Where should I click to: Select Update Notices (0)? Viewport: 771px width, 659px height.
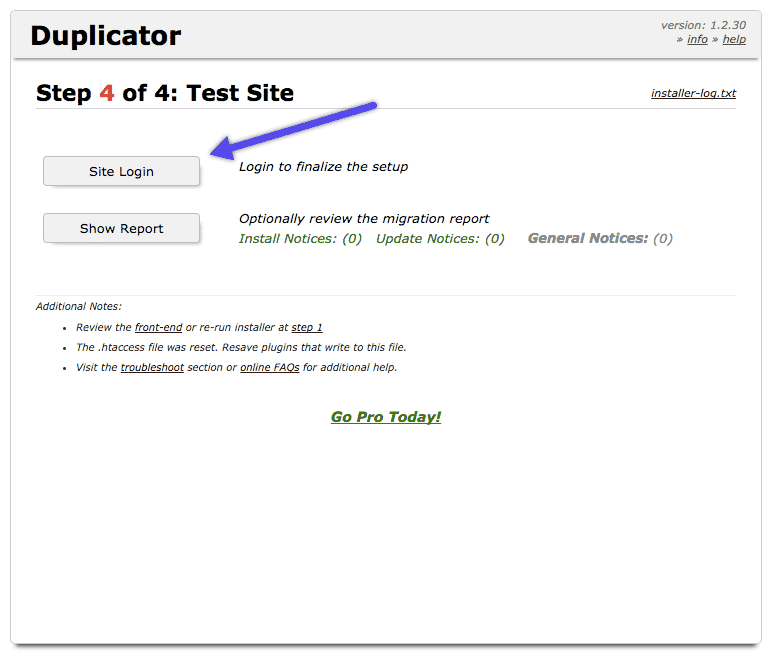[440, 239]
